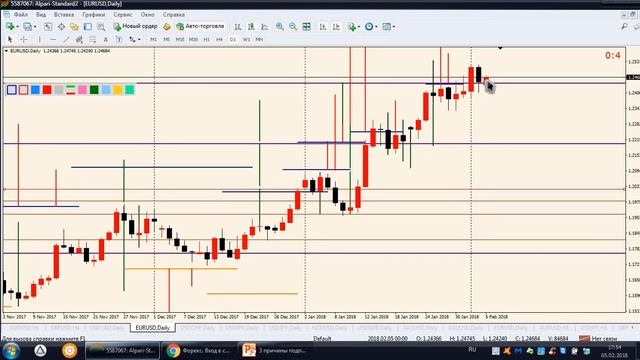Open the Navigator panel via its folder icon
The image size is (640, 360).
(74, 27)
